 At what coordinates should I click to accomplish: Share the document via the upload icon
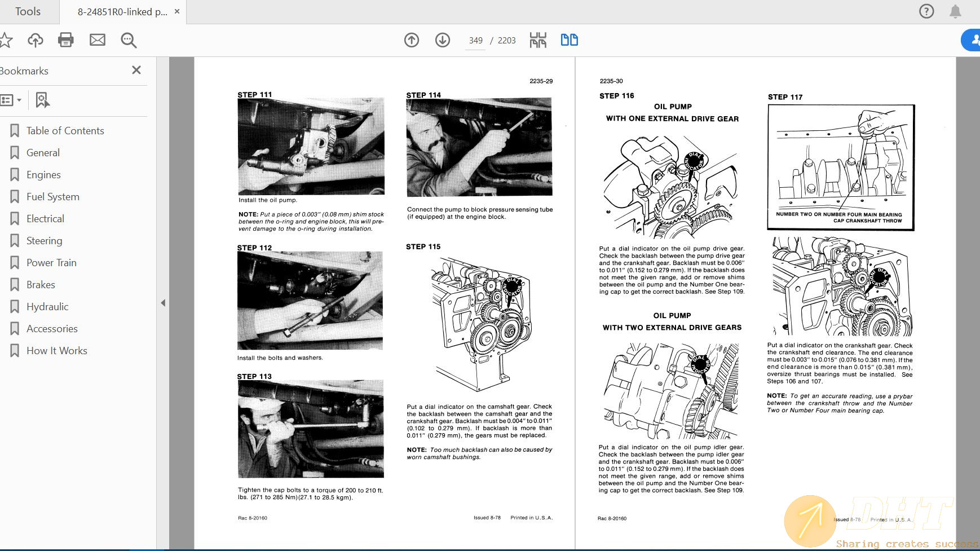pos(35,40)
